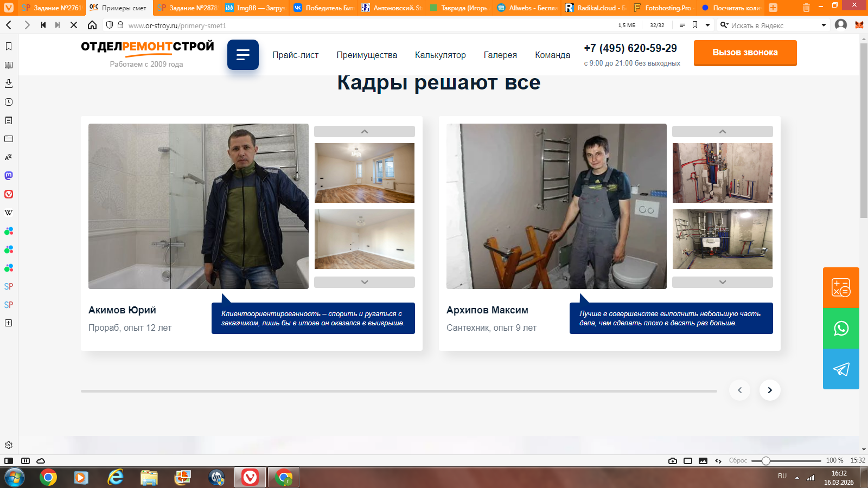Toggle the sidebar panel visibility
The image size is (868, 488).
click(9, 461)
